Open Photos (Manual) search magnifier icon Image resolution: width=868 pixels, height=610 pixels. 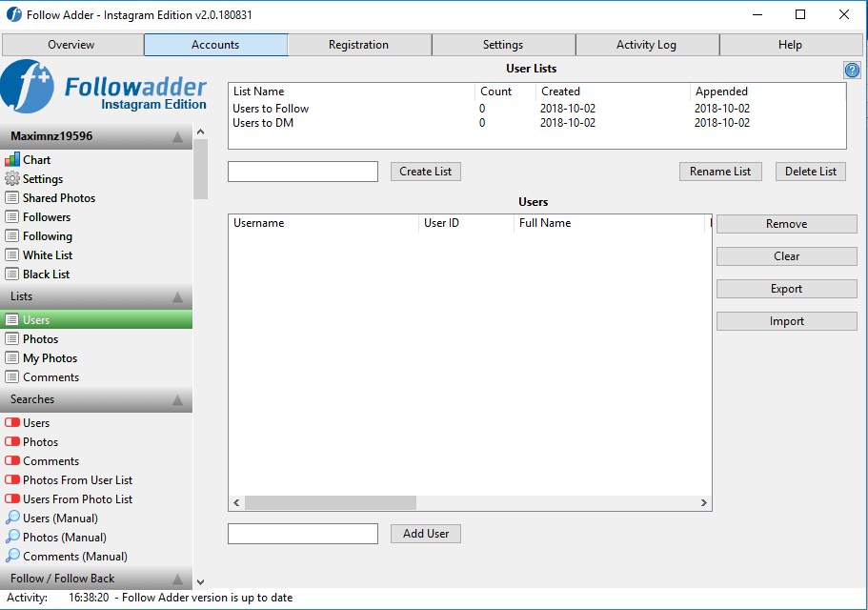[x=12, y=537]
